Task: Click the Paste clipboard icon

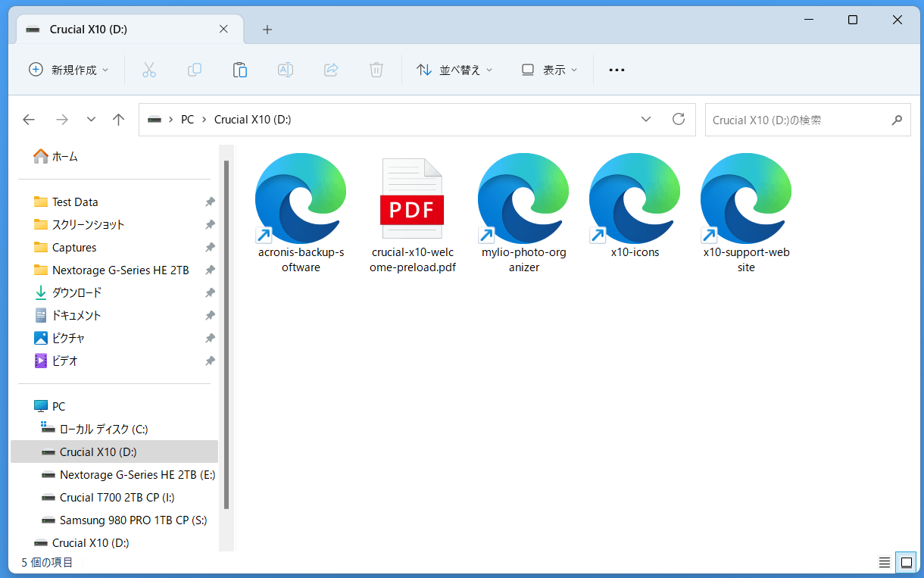Action: coord(240,70)
